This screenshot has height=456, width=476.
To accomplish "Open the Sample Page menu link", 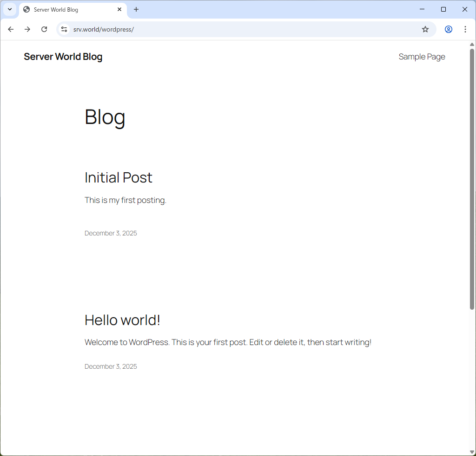I will (x=422, y=57).
